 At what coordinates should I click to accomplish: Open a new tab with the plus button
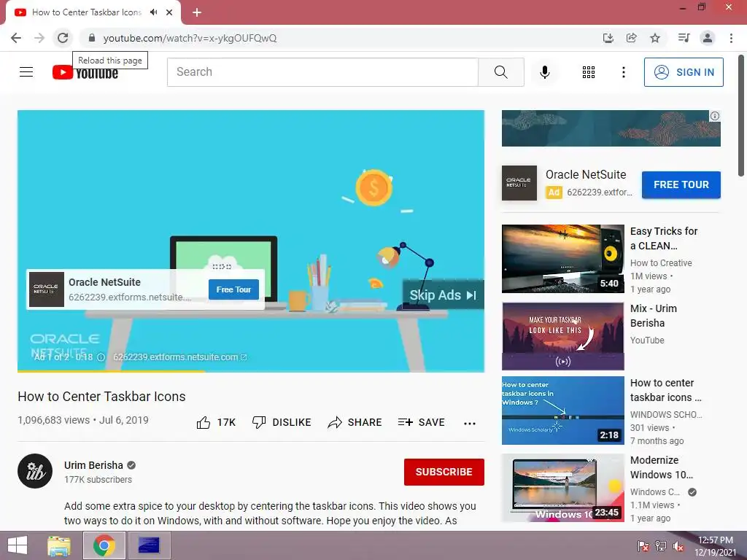point(197,12)
